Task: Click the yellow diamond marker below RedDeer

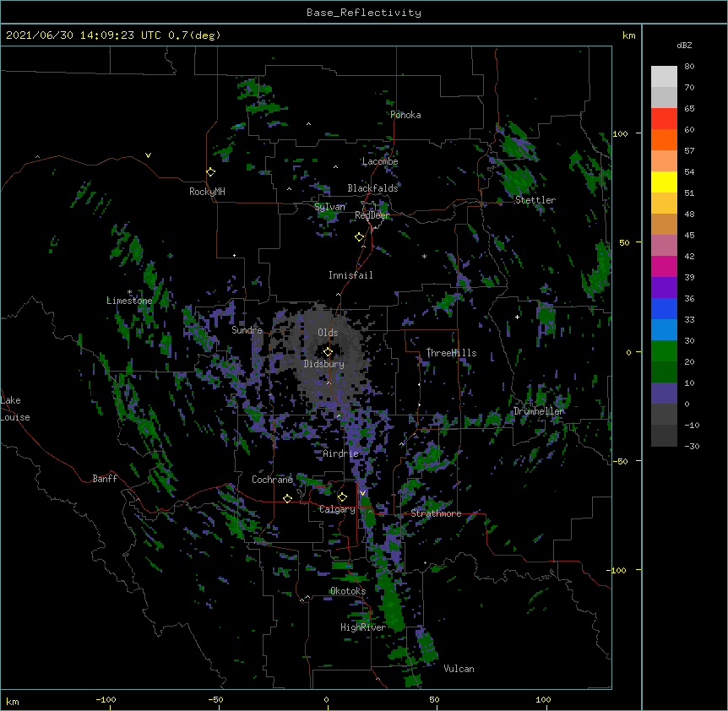Action: [359, 237]
